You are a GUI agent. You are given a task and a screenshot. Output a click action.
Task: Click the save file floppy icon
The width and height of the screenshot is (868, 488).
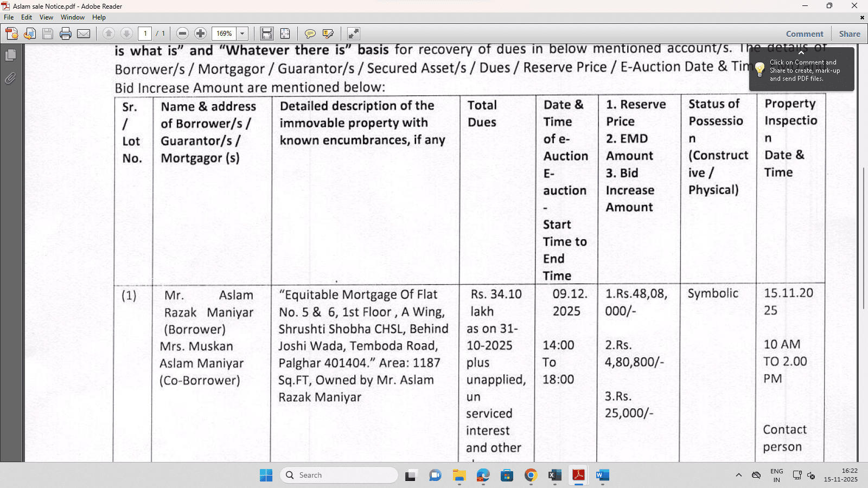coord(48,34)
